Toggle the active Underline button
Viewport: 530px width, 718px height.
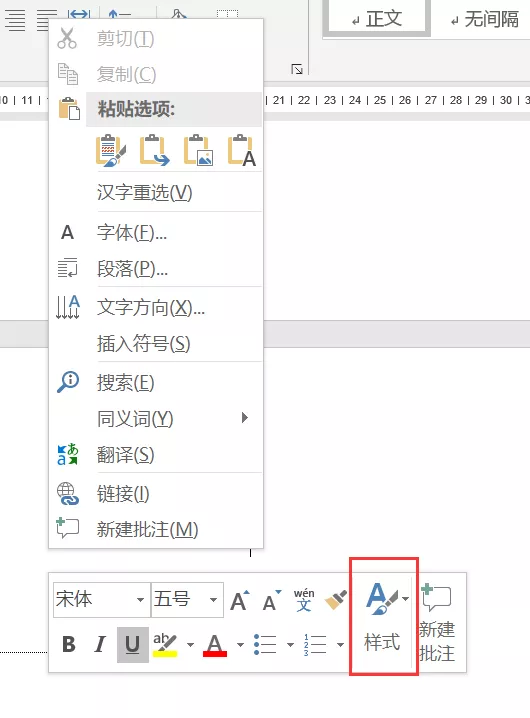(132, 645)
